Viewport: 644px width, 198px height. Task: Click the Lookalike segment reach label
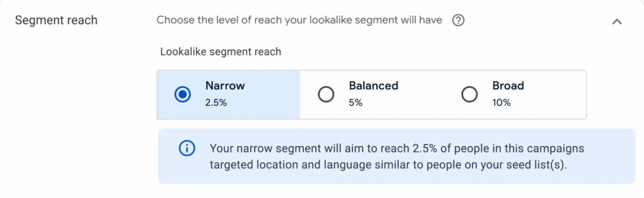tap(221, 52)
